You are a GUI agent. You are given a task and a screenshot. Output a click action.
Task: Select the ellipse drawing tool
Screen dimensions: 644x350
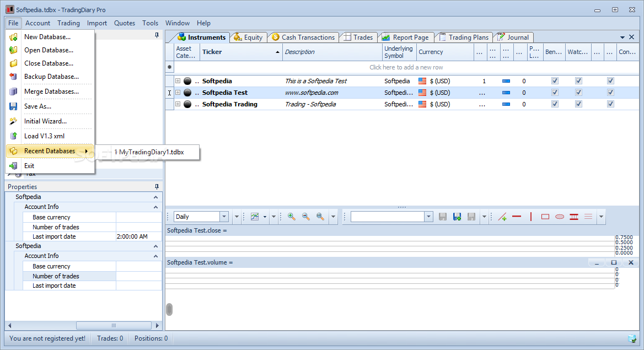pyautogui.click(x=560, y=217)
